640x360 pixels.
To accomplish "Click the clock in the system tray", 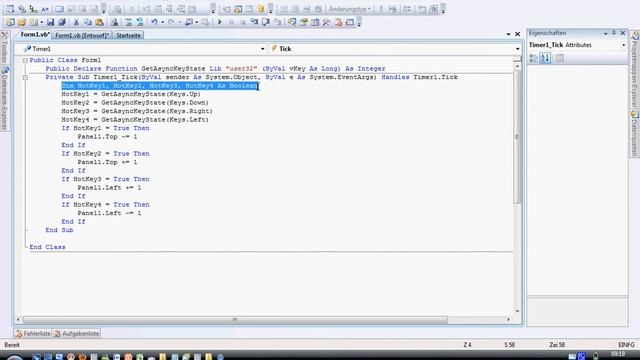I will 618,354.
